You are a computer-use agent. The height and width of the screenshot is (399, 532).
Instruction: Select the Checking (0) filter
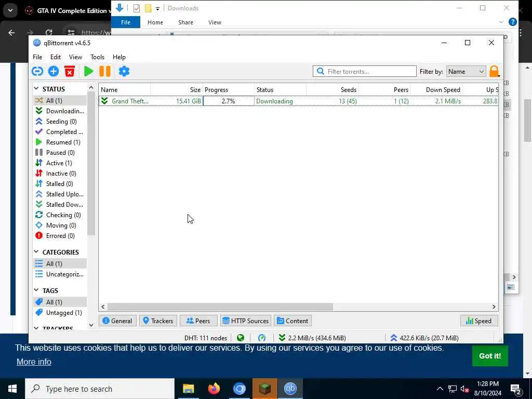[x=60, y=215]
